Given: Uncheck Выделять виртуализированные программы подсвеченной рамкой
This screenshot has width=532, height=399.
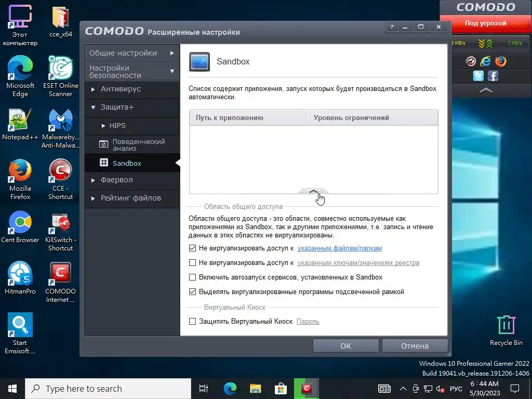Looking at the screenshot, I should pyautogui.click(x=192, y=292).
